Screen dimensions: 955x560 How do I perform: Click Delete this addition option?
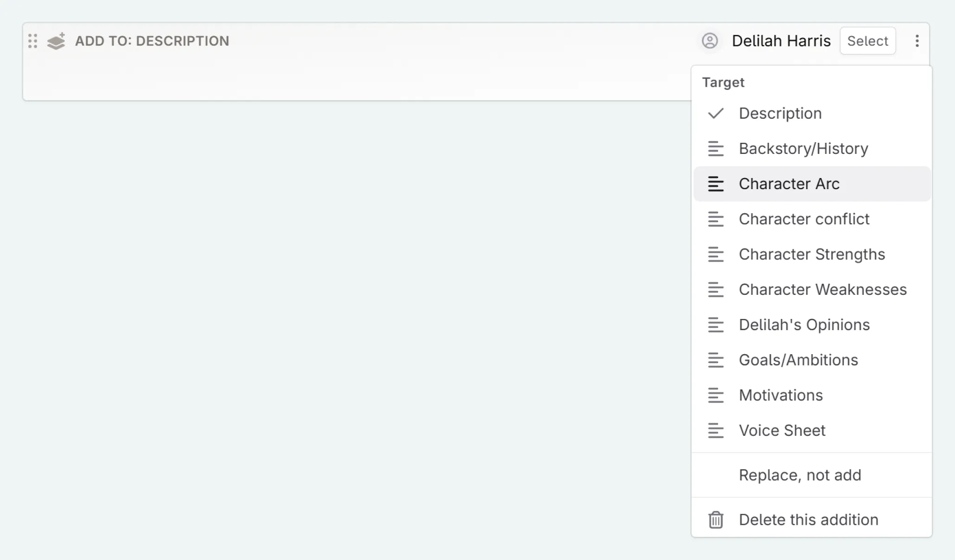pyautogui.click(x=809, y=519)
